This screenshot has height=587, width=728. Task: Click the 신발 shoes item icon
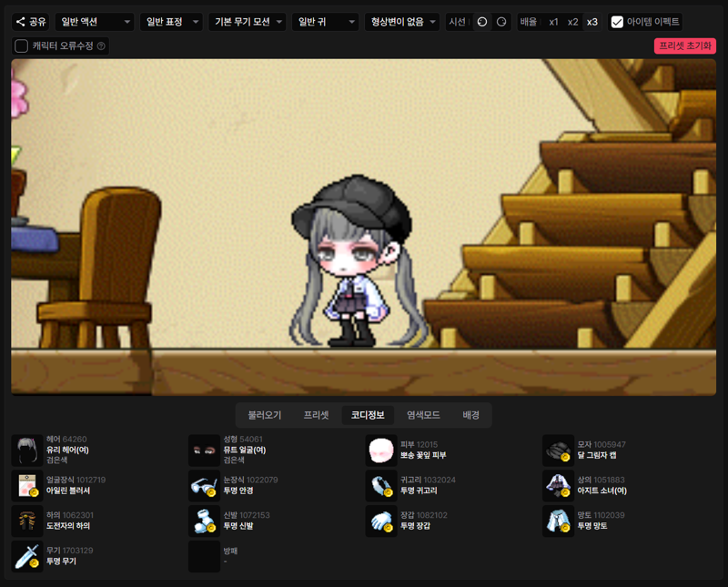pyautogui.click(x=204, y=521)
